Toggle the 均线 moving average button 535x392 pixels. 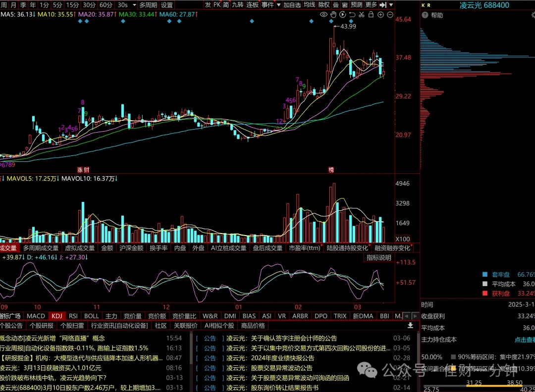coord(309,5)
